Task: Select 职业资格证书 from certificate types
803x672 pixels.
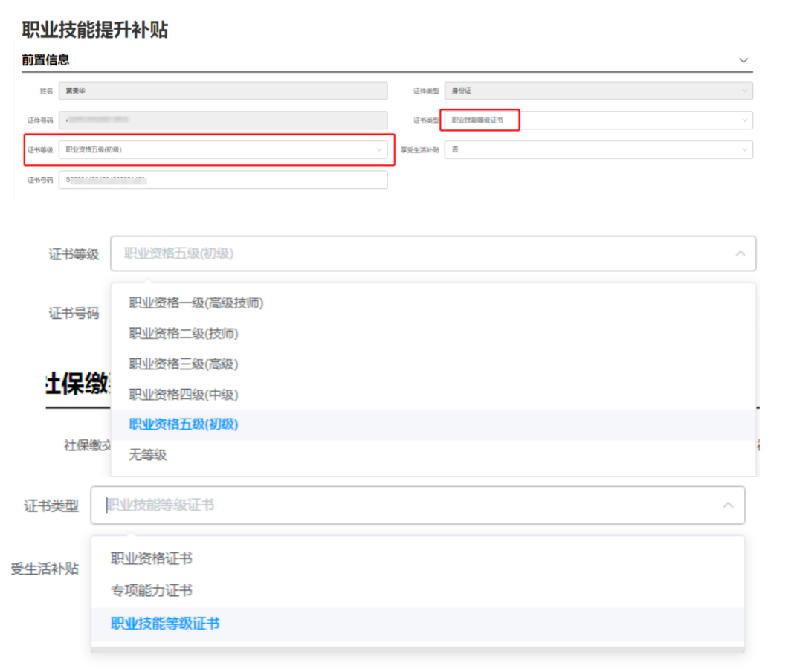Action: [152, 559]
